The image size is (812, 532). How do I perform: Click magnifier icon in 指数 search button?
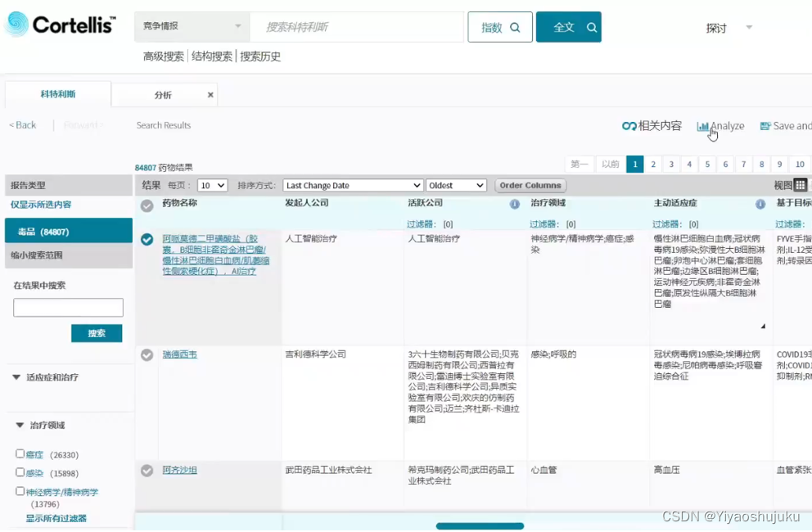(x=515, y=28)
